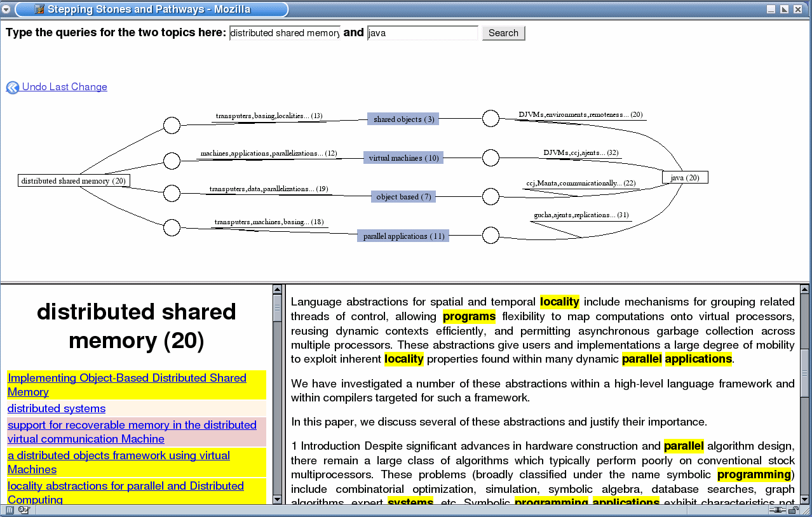Minimize the Mozilla window
The image size is (812, 517).
click(771, 9)
